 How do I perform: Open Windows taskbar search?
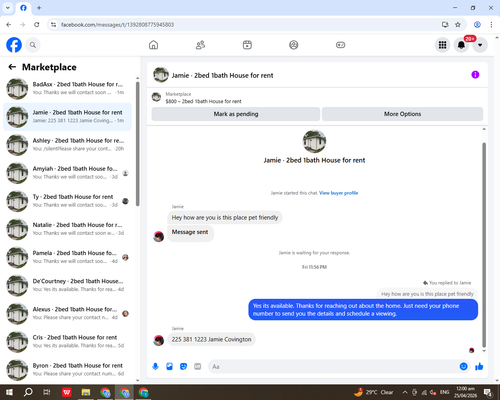click(x=28, y=392)
